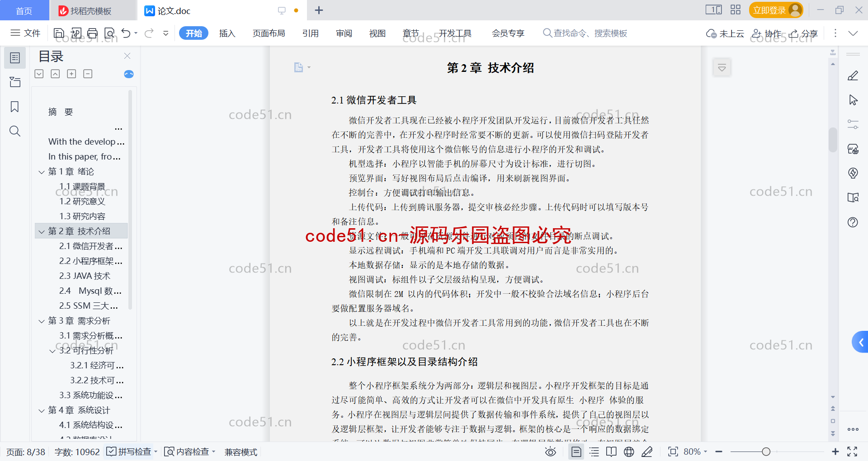Select the 插入 ribbon tab

pos(227,33)
